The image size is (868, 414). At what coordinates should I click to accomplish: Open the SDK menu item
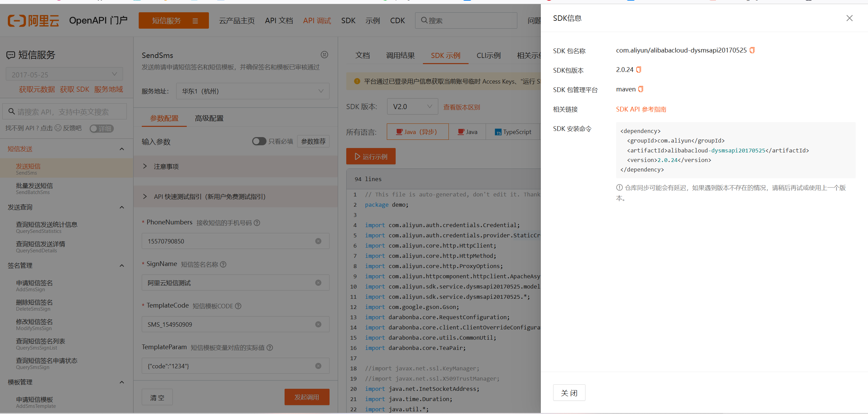tap(348, 21)
